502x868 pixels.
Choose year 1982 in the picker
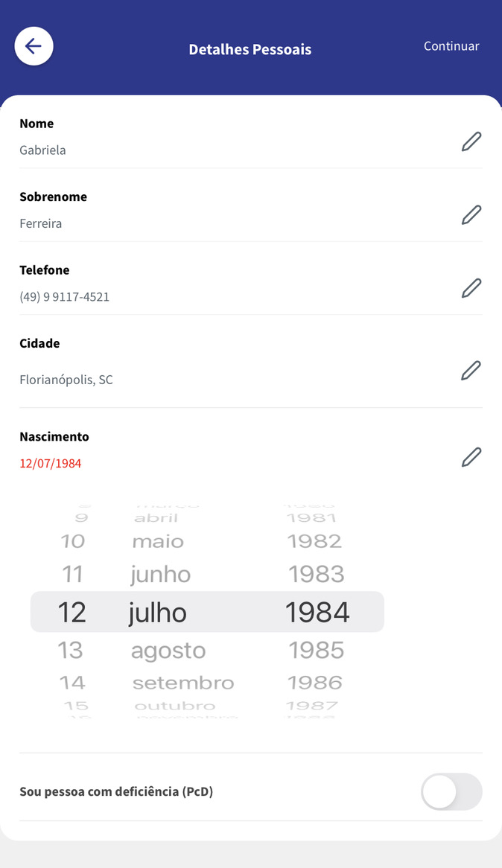(x=315, y=541)
